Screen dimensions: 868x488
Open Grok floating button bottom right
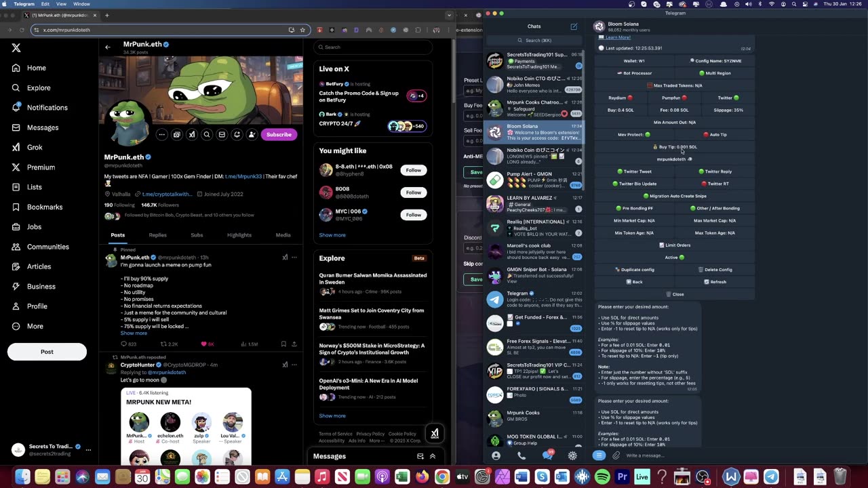pos(435,433)
